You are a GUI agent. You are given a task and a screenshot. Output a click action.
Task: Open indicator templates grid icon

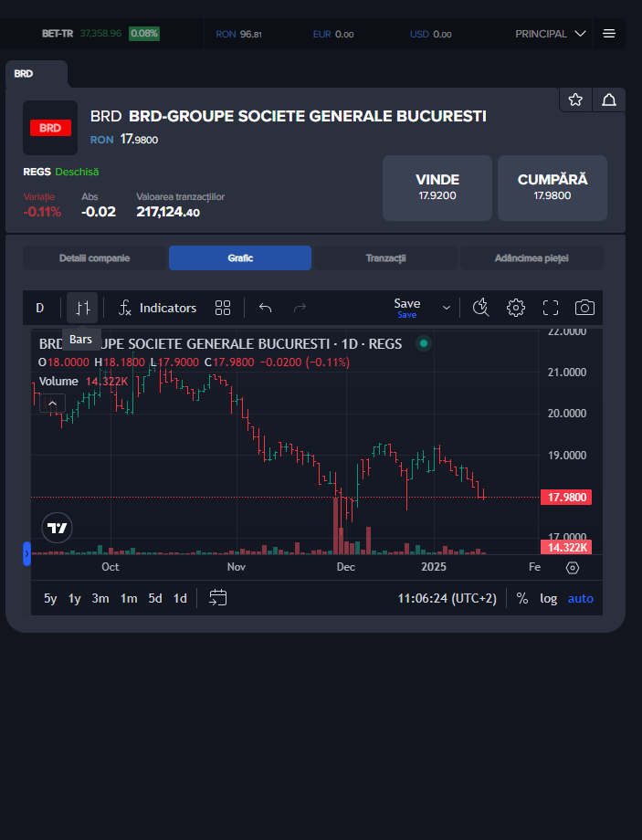pos(223,308)
